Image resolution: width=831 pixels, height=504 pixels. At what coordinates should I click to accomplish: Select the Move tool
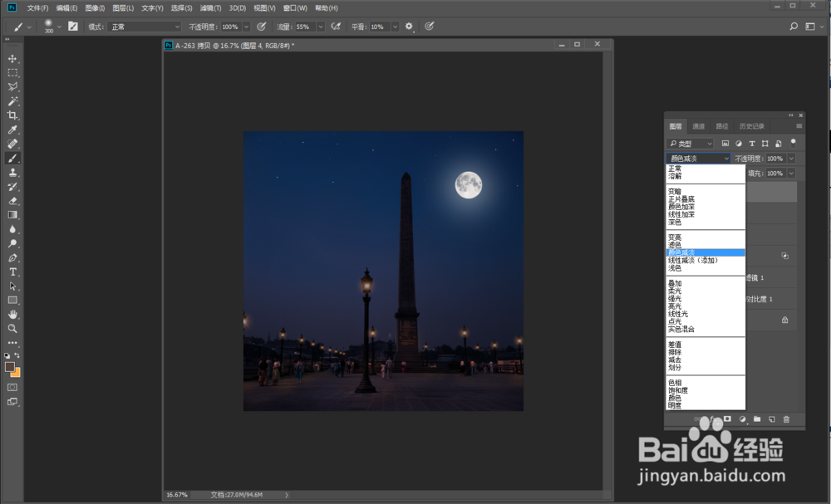click(12, 59)
